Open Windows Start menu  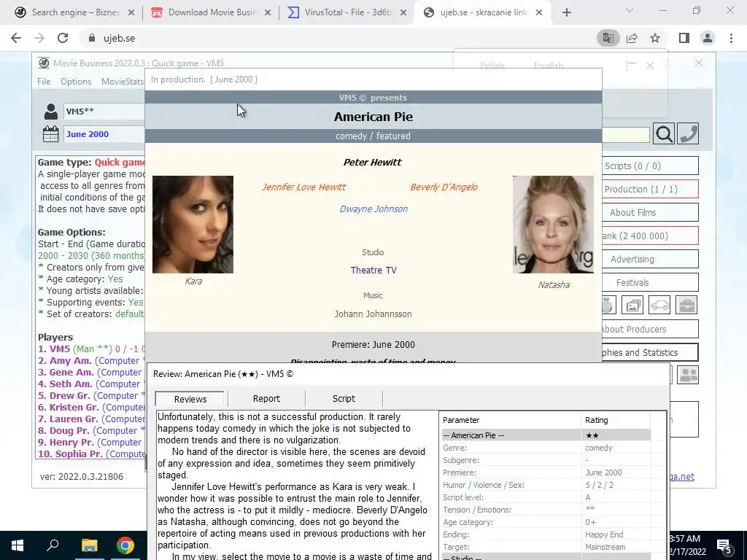tap(18, 545)
